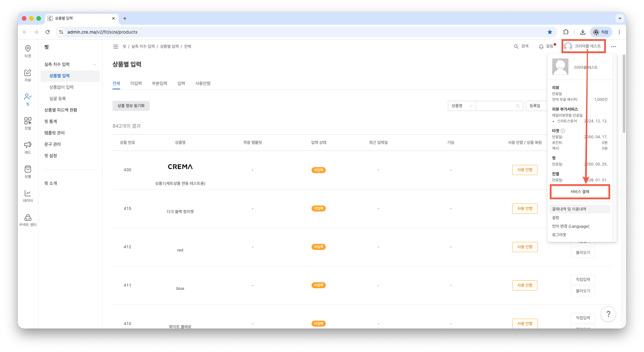Open the 상품명 search type dropdown
This screenshot has height=352, width=644.
[461, 106]
